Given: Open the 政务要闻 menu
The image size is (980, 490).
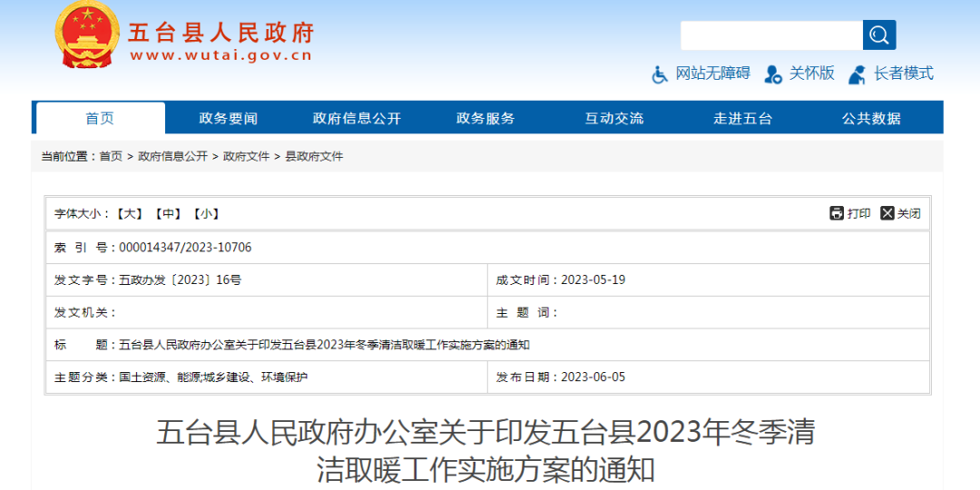Looking at the screenshot, I should 229,118.
